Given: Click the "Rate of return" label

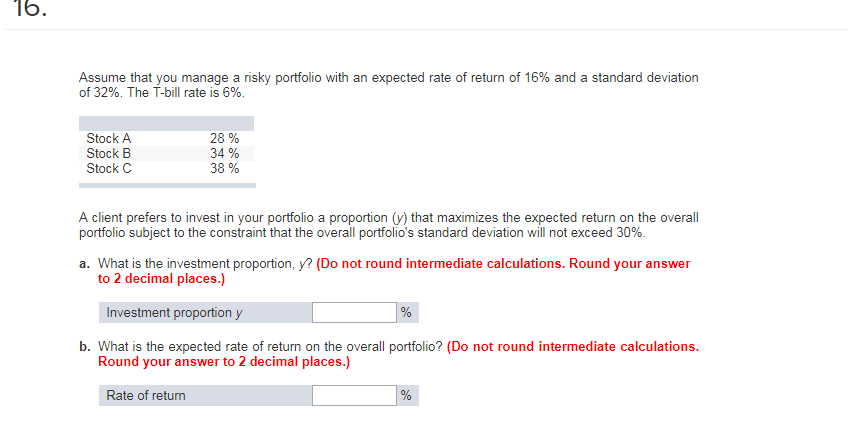Looking at the screenshot, I should [146, 396].
